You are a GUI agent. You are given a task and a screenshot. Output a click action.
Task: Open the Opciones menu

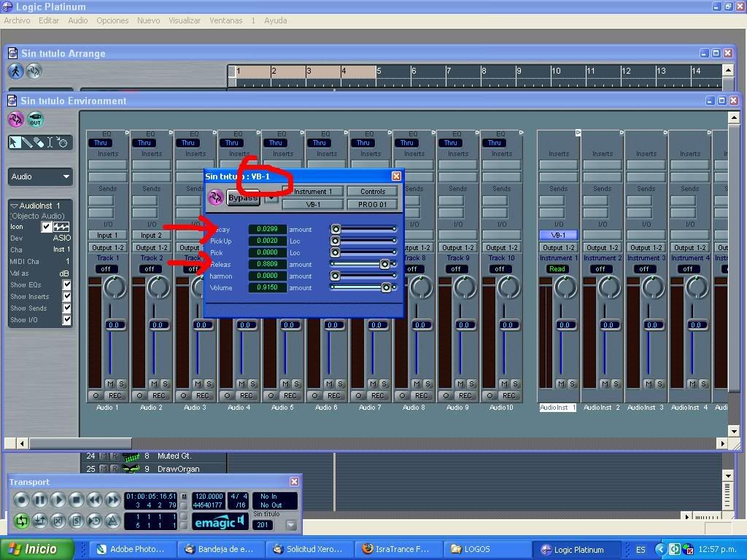click(112, 20)
